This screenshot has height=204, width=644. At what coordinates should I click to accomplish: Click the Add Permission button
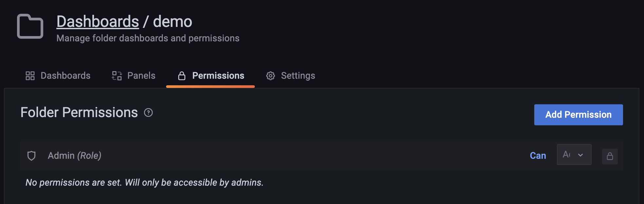578,114
